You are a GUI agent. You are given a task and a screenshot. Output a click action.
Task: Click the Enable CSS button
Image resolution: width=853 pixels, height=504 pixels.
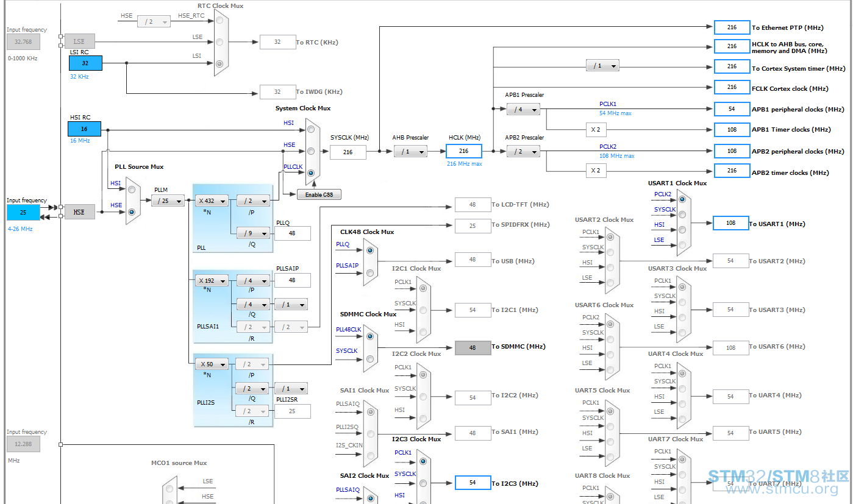pos(319,194)
